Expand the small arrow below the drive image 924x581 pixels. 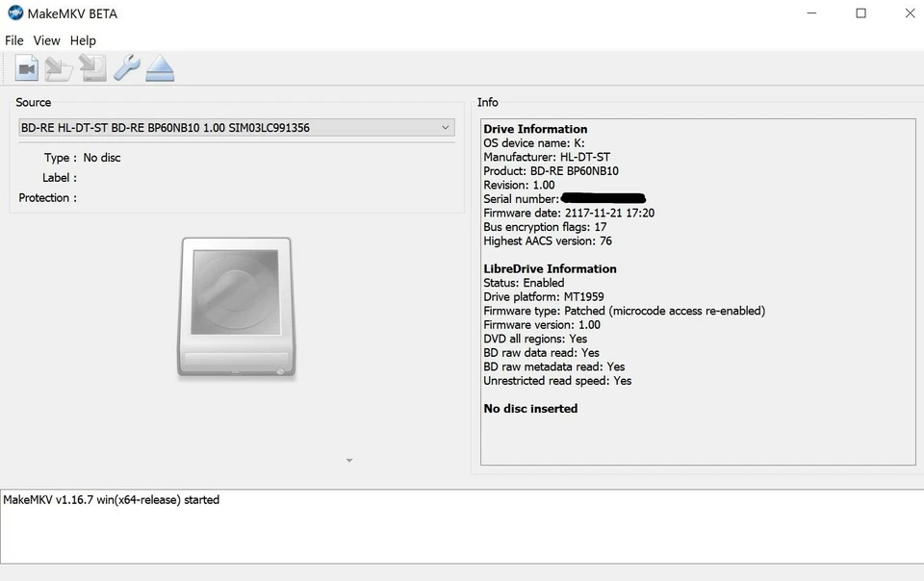[x=348, y=460]
